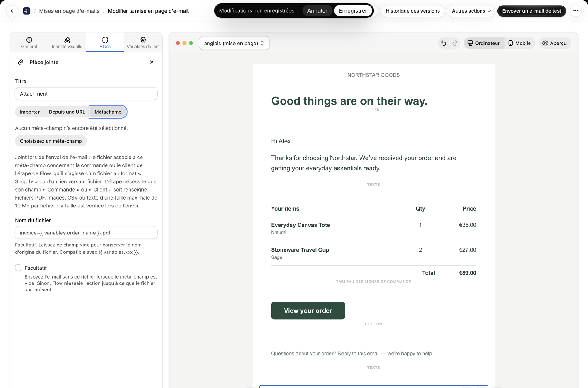This screenshot has width=588, height=388.
Task: Focus the Titre input field
Action: click(x=86, y=94)
